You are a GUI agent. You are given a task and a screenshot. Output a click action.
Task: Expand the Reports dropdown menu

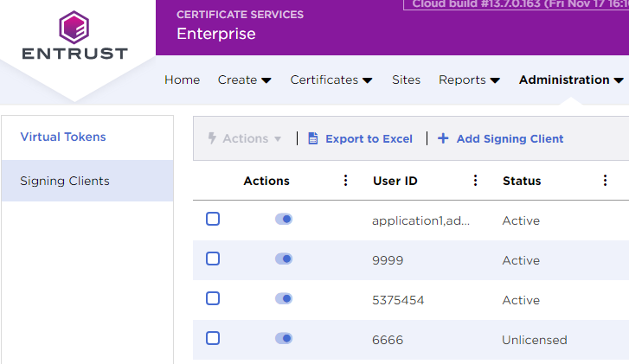[469, 80]
